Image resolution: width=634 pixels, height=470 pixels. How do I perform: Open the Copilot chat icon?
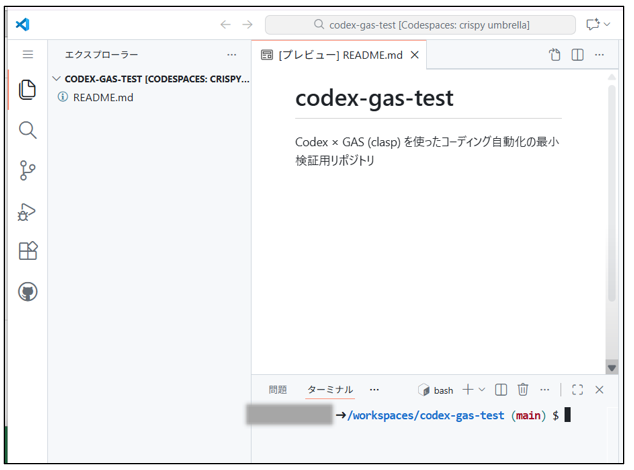[593, 24]
